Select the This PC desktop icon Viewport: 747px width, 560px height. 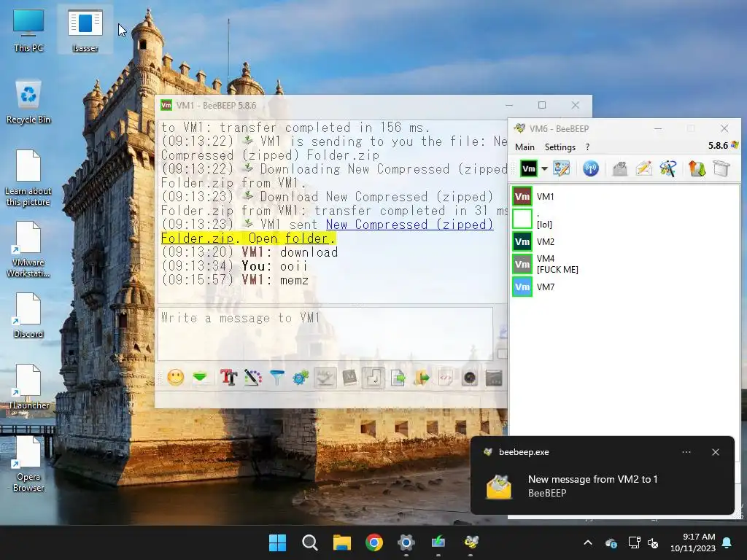pos(28,31)
